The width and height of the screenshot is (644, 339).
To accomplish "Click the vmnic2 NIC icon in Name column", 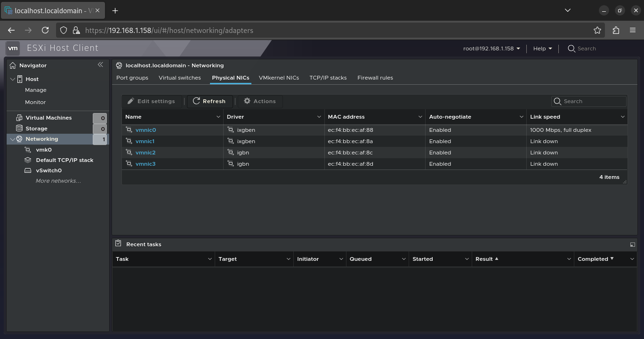I will click(x=129, y=153).
